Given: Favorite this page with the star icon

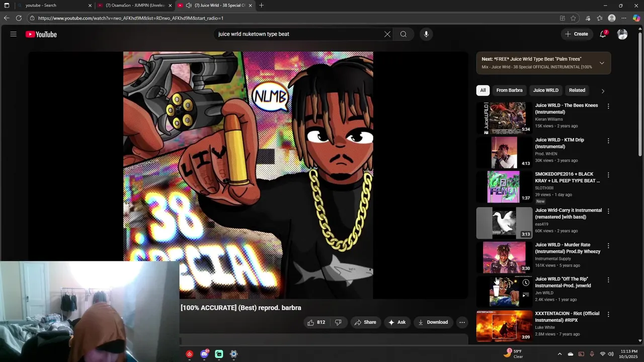Looking at the screenshot, I should pos(573,18).
